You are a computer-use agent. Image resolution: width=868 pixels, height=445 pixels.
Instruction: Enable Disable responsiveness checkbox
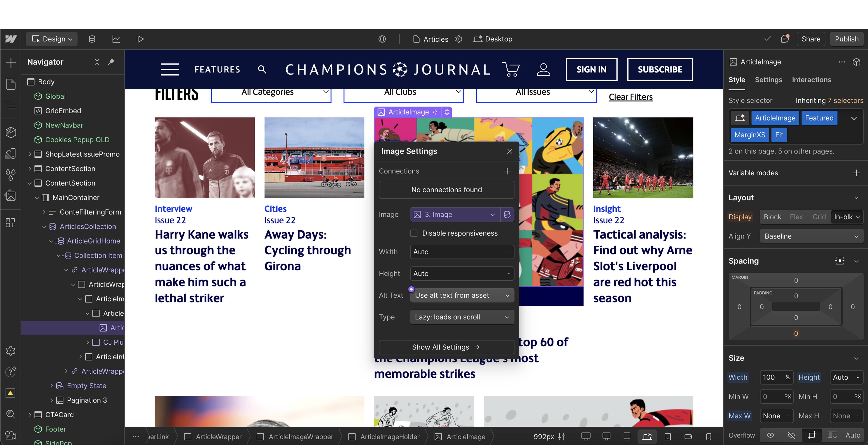pyautogui.click(x=414, y=233)
